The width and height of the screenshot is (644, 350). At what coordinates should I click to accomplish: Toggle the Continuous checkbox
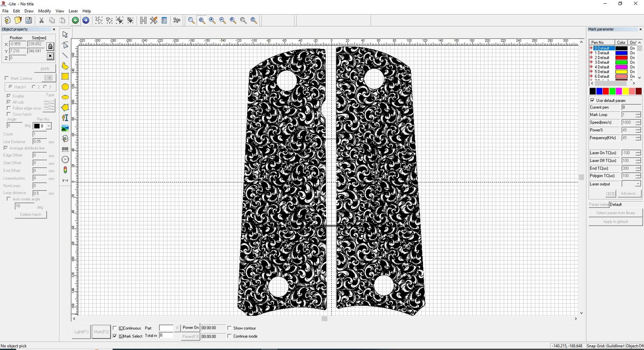coord(115,328)
